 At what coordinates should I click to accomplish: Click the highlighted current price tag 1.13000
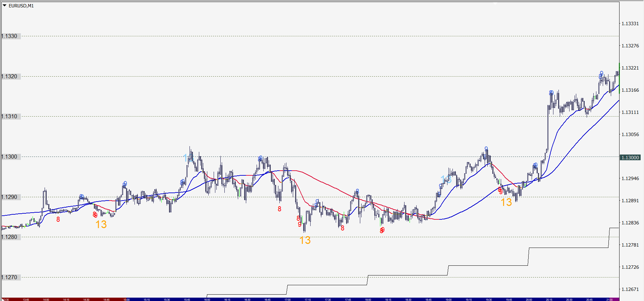point(630,158)
